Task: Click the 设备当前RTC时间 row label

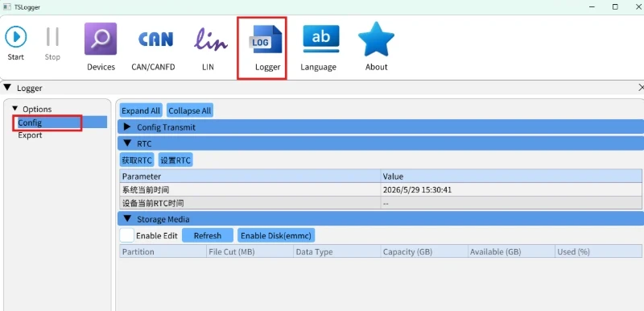Action: point(153,203)
